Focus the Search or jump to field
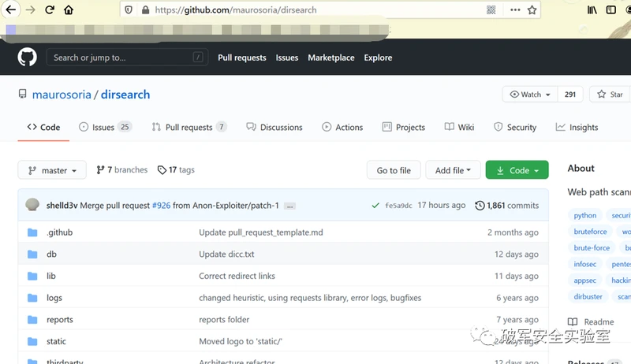The height and width of the screenshot is (364, 631). pos(127,58)
